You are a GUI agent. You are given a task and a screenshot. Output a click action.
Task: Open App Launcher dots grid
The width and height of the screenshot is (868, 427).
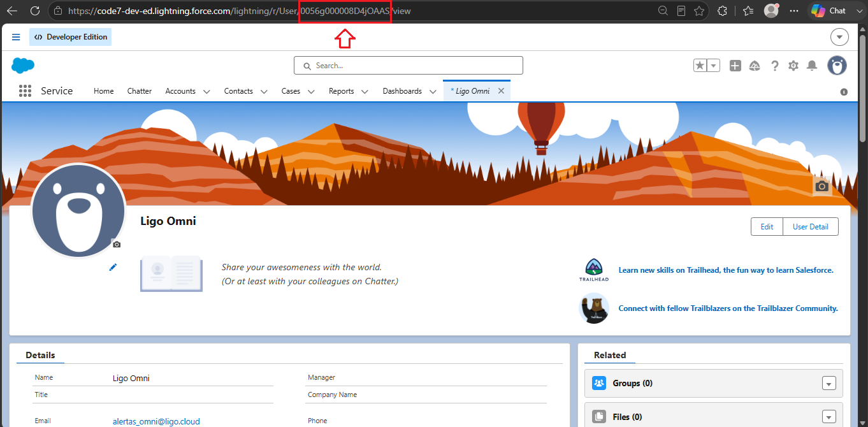[x=25, y=91]
